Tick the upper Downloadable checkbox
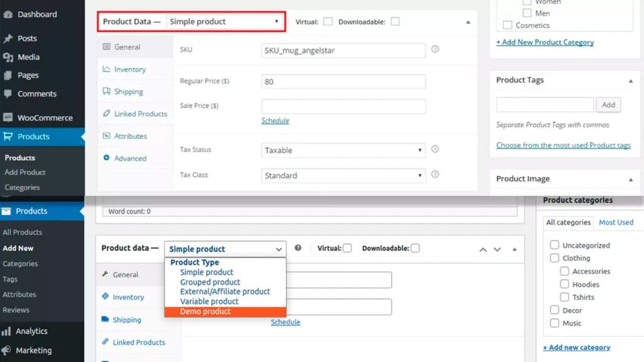 pyautogui.click(x=395, y=21)
